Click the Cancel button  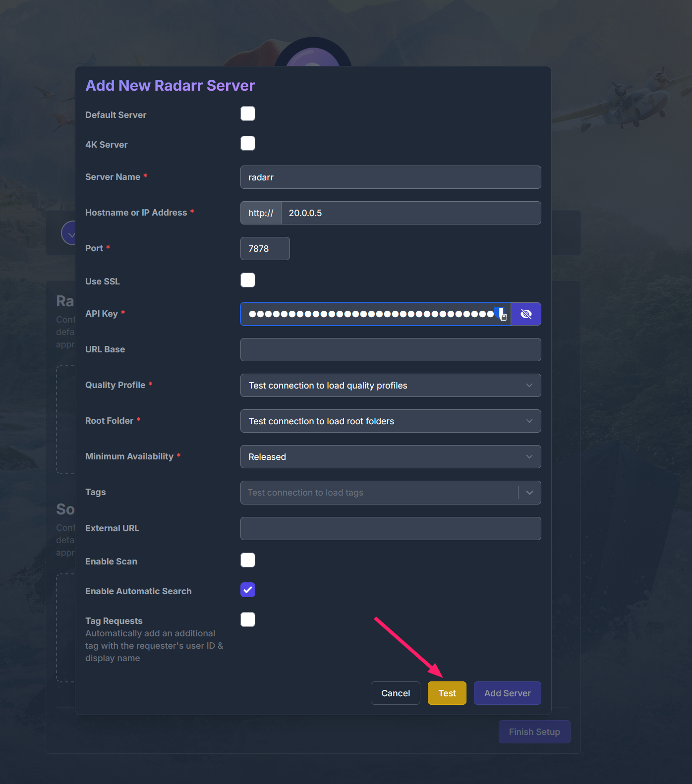395,693
